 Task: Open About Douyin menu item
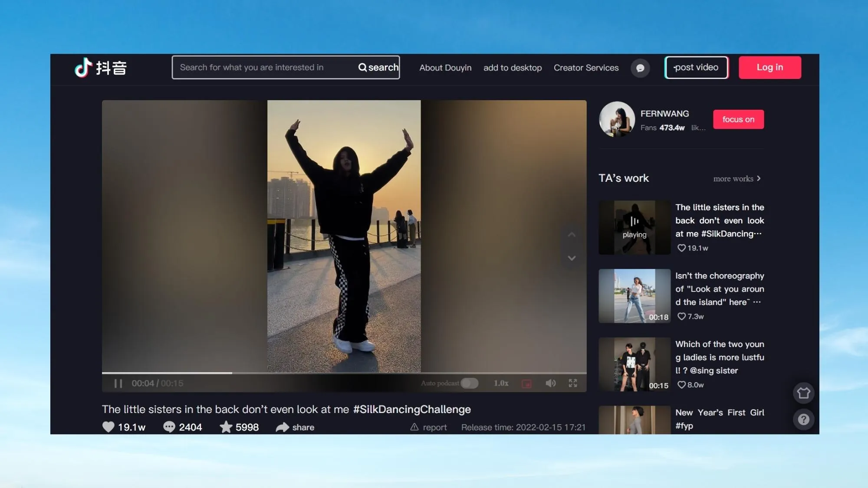445,68
